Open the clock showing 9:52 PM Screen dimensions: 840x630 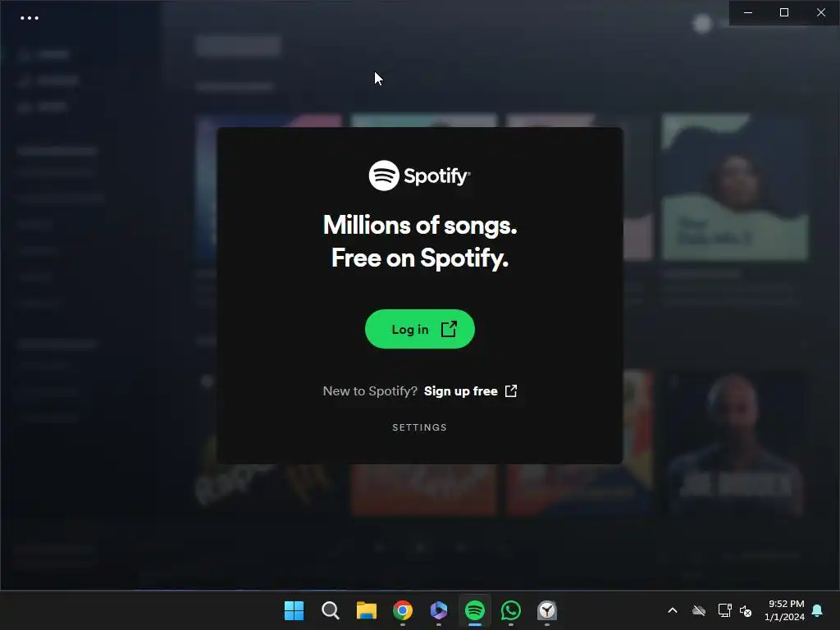784,610
